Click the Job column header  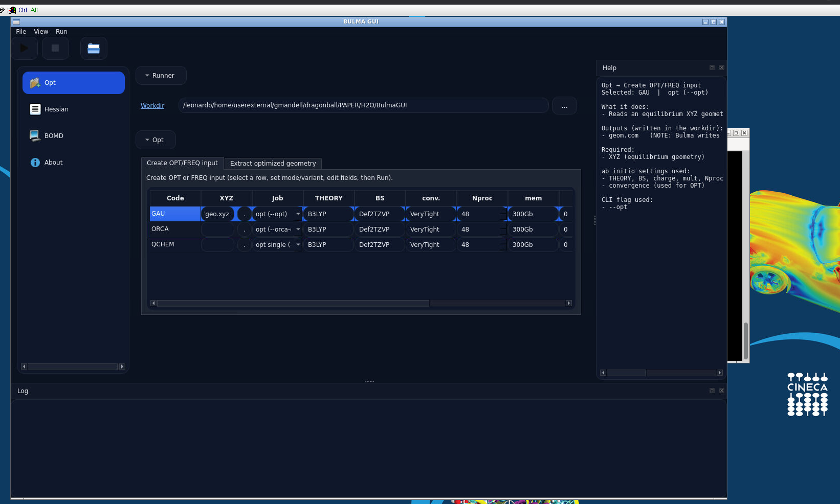277,198
